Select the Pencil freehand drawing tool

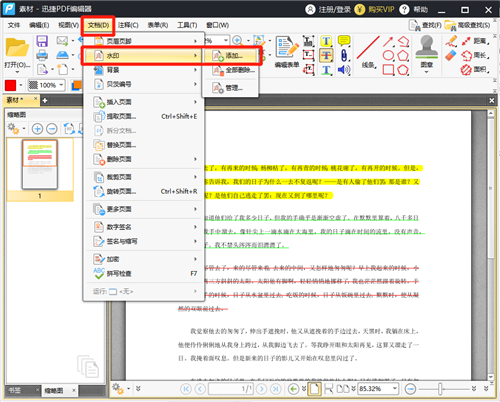tap(451, 41)
